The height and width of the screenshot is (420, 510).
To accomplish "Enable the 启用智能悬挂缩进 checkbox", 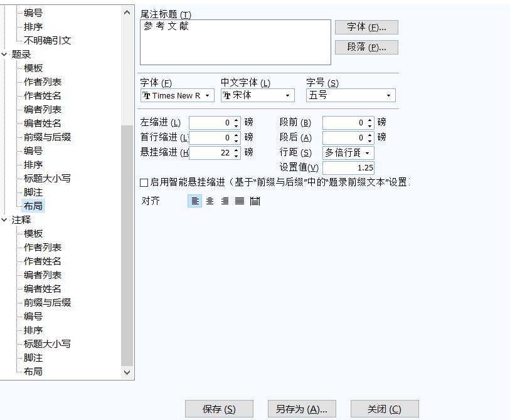I will 144,182.
